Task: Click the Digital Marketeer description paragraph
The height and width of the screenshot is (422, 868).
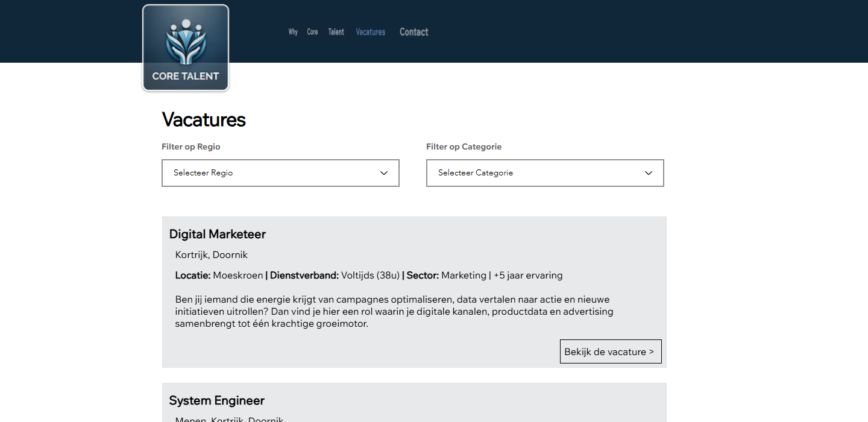Action: click(x=394, y=311)
